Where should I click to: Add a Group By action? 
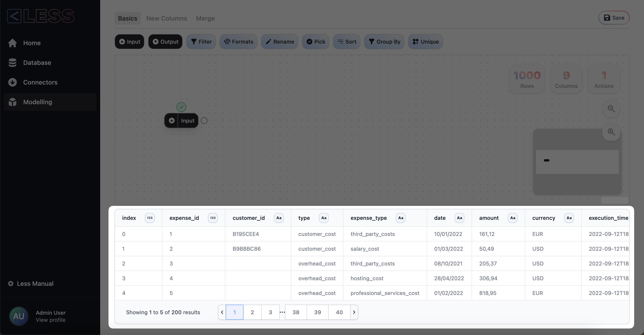(x=384, y=42)
